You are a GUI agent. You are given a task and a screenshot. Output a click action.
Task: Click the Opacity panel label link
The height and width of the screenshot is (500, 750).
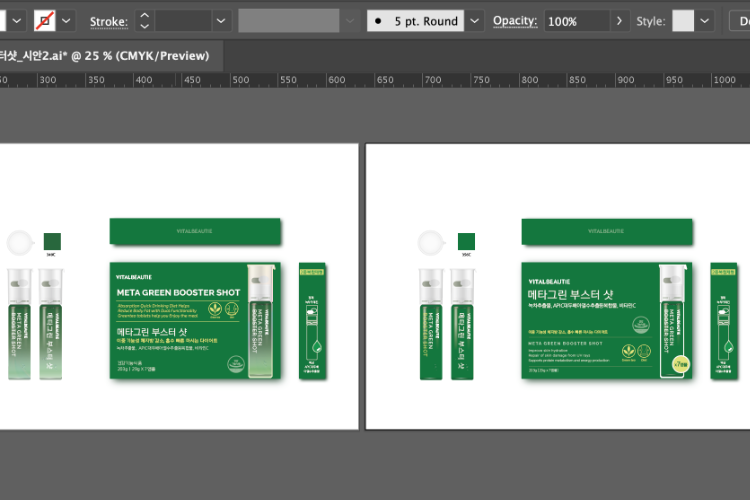point(515,21)
